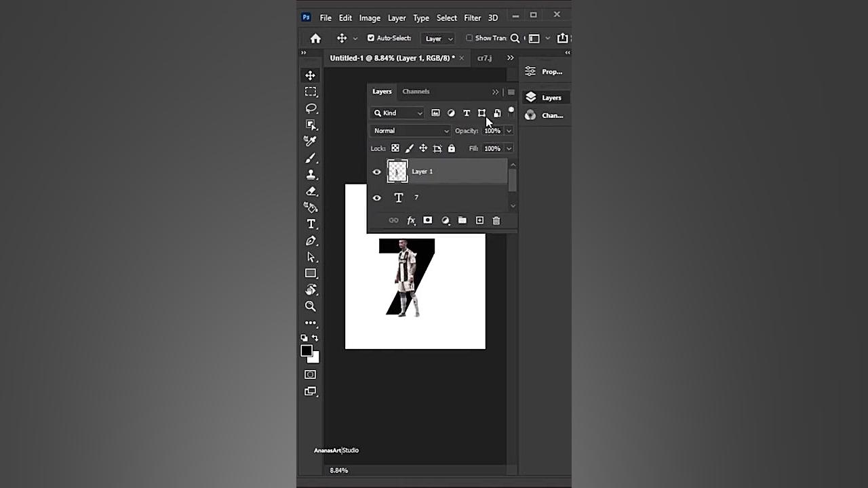Image resolution: width=868 pixels, height=488 pixels.
Task: Open the Kind filter dropdown
Action: point(398,113)
